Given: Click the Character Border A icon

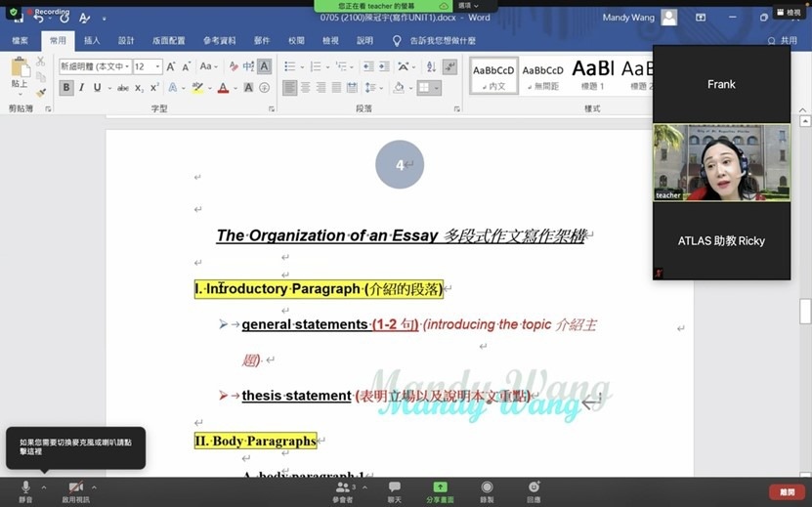Looking at the screenshot, I should tap(264, 66).
